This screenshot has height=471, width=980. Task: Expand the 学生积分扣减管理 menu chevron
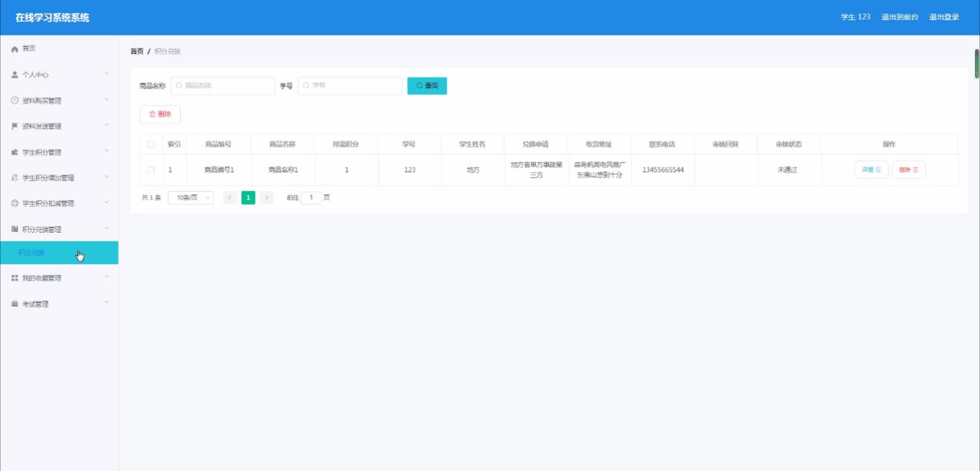(x=106, y=202)
